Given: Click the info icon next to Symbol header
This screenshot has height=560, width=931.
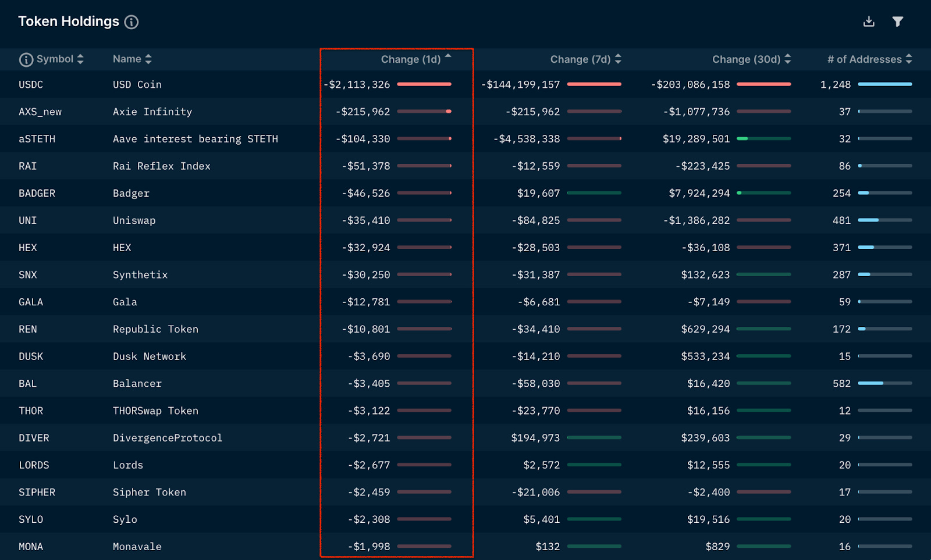Looking at the screenshot, I should (26, 59).
